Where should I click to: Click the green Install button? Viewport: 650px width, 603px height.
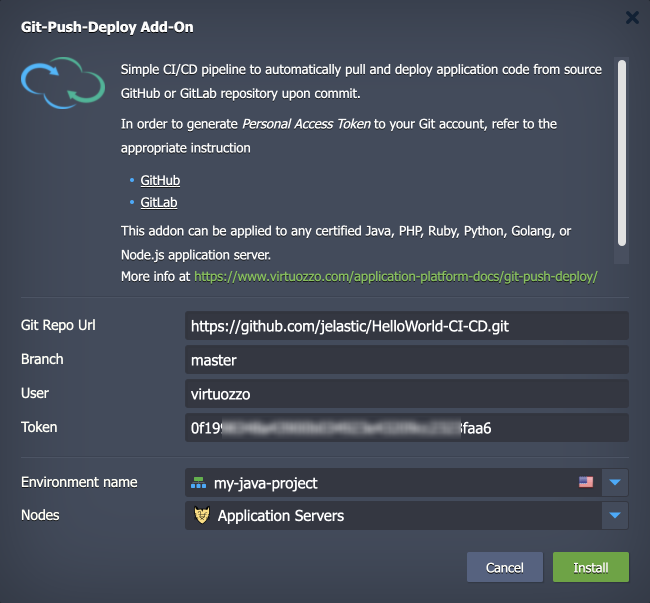point(591,567)
